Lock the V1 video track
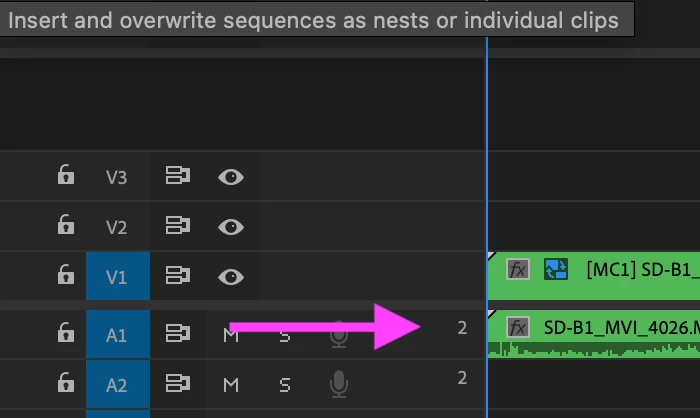Image resolution: width=700 pixels, height=418 pixels. [65, 275]
